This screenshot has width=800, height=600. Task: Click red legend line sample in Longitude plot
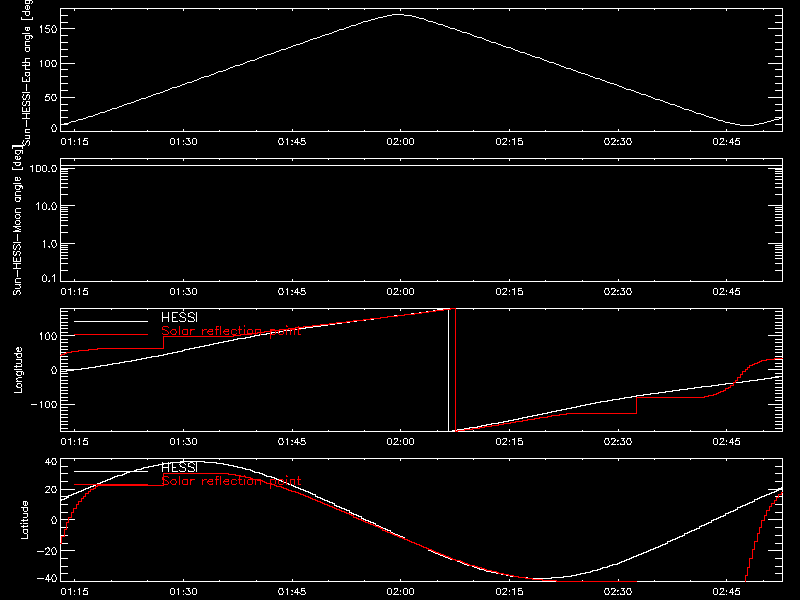(111, 335)
